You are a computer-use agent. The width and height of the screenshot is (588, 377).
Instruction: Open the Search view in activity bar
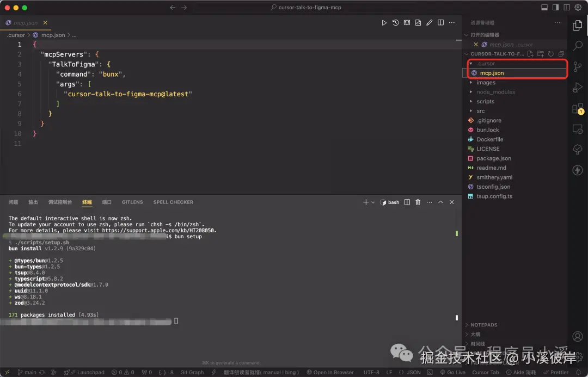pos(578,46)
